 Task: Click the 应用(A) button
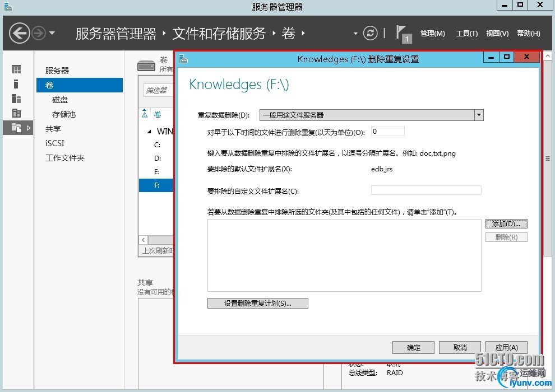coord(506,347)
